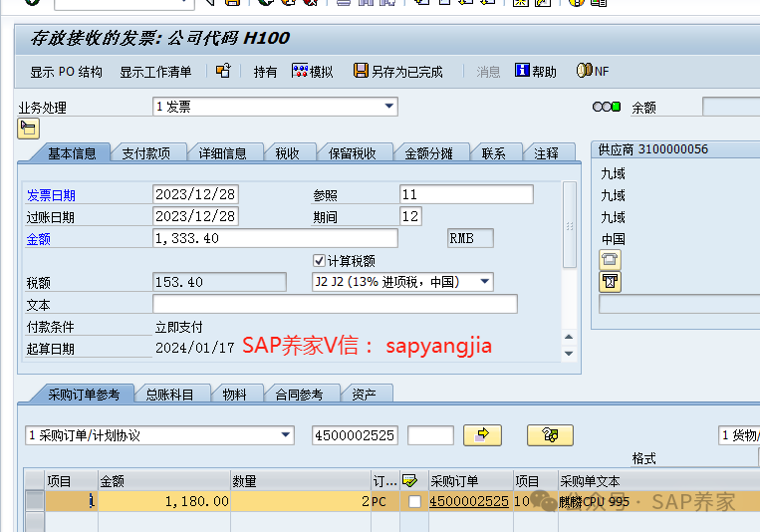
Task: Click the header area vertical scrollbar
Action: (x=570, y=225)
